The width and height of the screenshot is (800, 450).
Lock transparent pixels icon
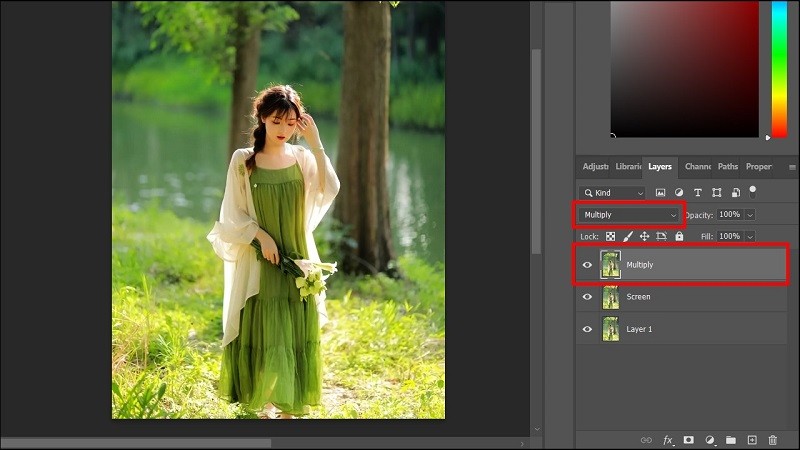[610, 236]
